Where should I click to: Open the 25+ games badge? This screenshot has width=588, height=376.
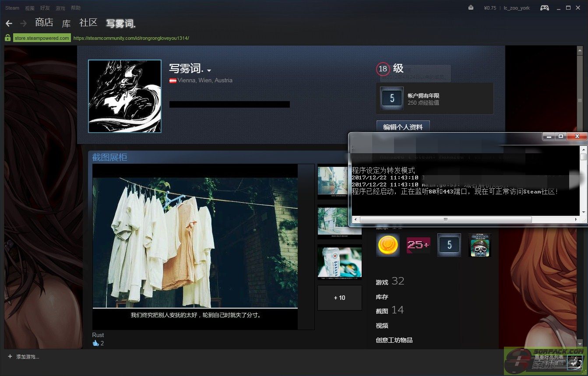click(x=419, y=245)
